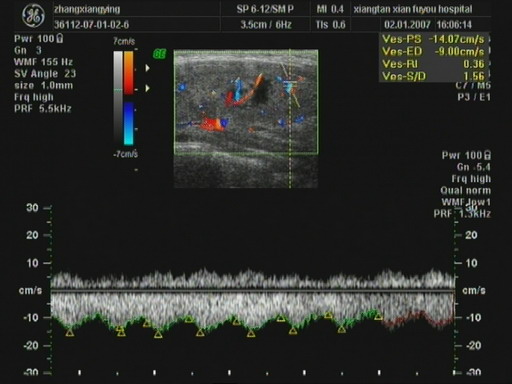Click the Doppler PRF 1.3kHz setting
Screen dimensions: 512x384
tap(462, 214)
